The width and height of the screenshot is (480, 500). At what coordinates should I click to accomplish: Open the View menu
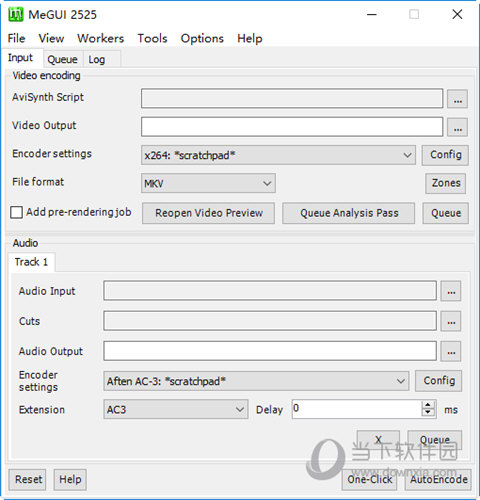tap(51, 38)
